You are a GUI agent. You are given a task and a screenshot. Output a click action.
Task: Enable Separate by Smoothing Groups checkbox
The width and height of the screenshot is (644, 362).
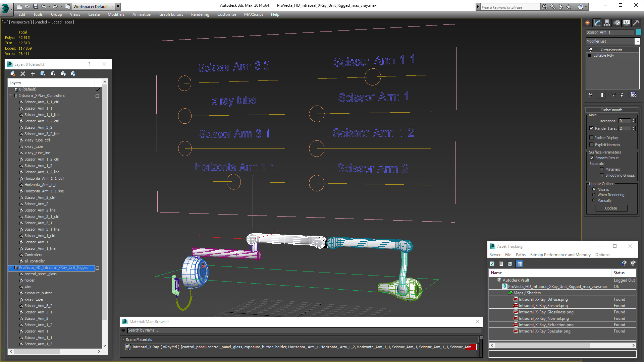(x=602, y=175)
